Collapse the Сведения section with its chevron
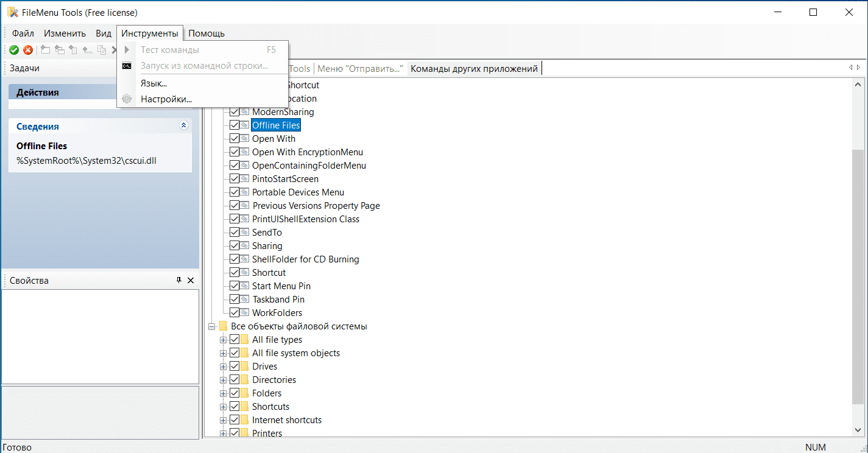This screenshot has width=868, height=453. point(184,125)
